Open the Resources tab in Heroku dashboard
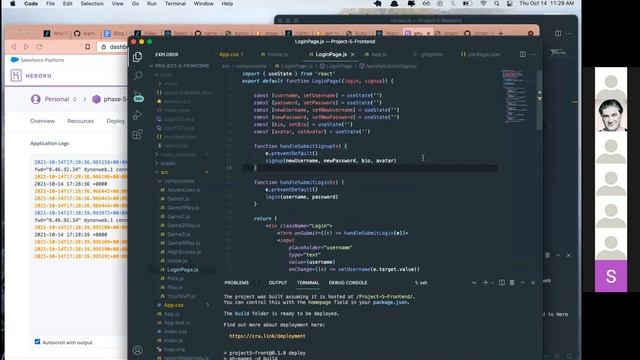 [81, 121]
